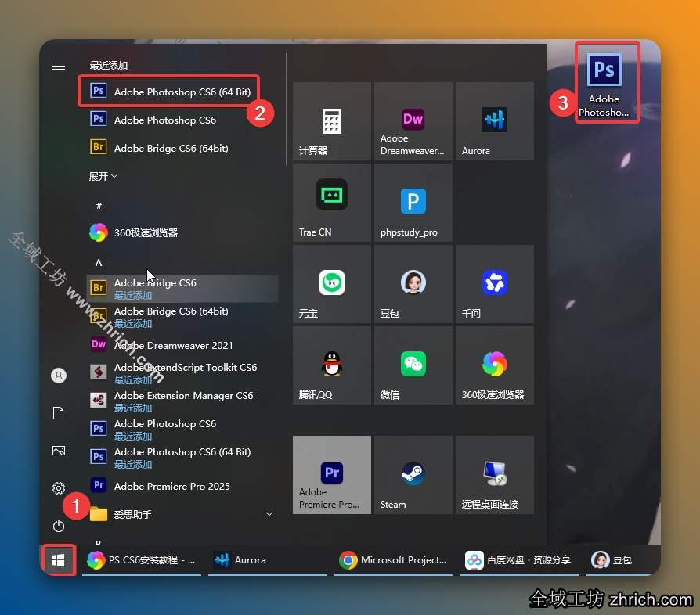Image resolution: width=700 pixels, height=615 pixels.
Task: Switch to Aurora in the taskbar
Action: (268, 559)
